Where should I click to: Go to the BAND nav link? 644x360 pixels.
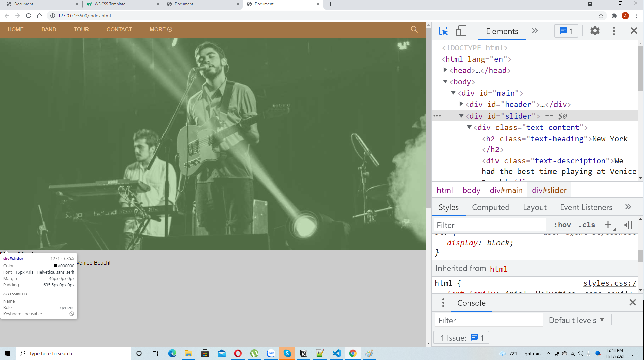(x=49, y=29)
